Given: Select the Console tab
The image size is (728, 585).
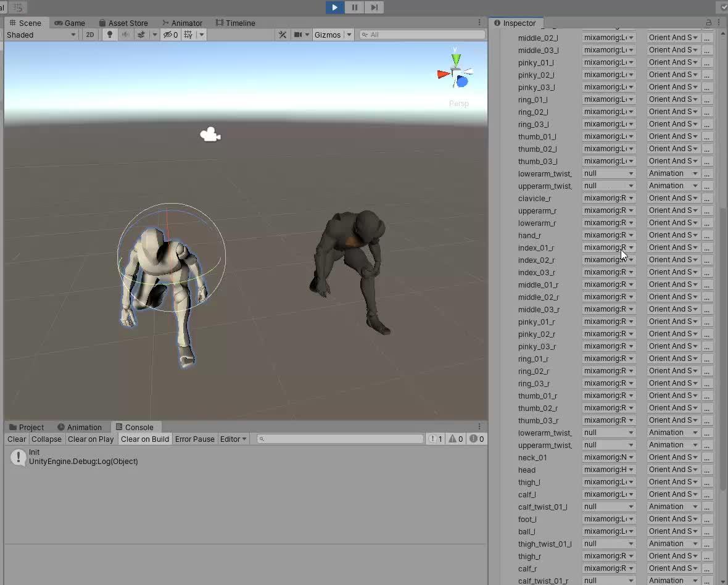Looking at the screenshot, I should pyautogui.click(x=134, y=427).
